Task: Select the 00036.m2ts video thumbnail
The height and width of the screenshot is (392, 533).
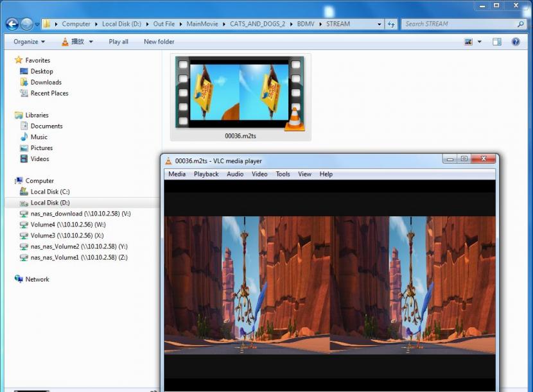Action: 240,92
